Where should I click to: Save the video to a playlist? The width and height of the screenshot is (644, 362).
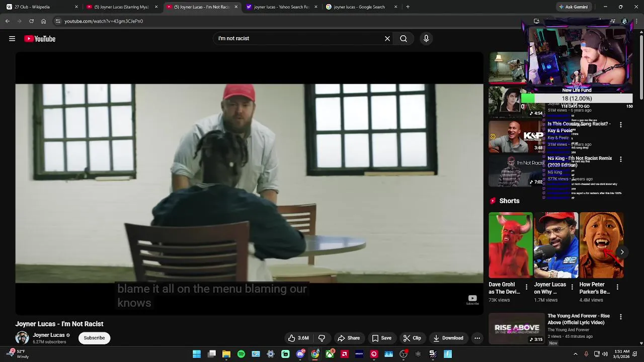[x=381, y=338]
